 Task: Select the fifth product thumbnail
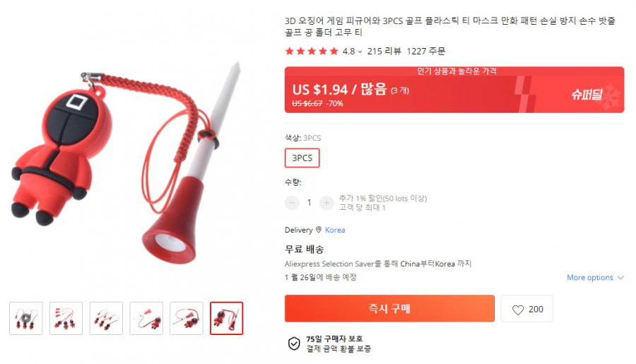pos(187,318)
